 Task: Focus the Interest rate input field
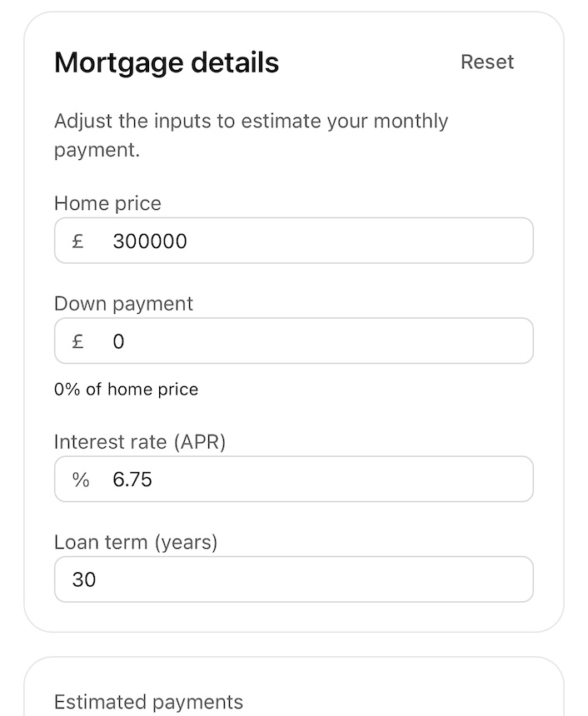(x=333, y=480)
